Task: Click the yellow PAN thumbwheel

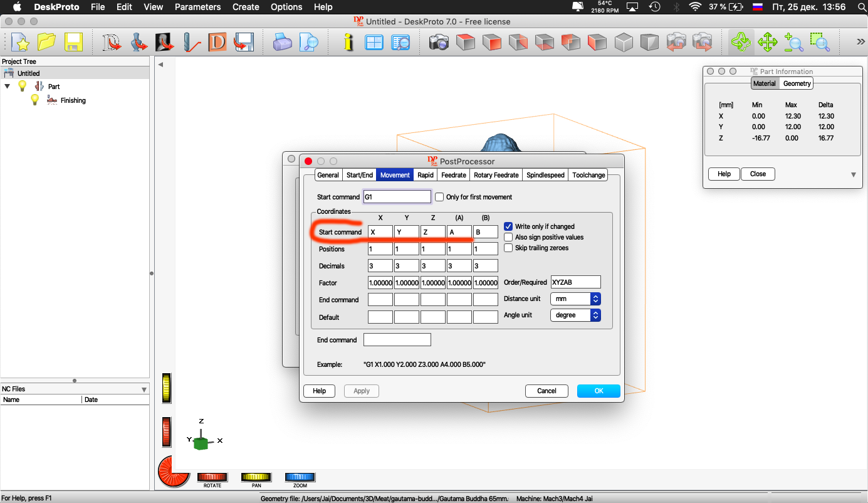Action: pyautogui.click(x=256, y=477)
